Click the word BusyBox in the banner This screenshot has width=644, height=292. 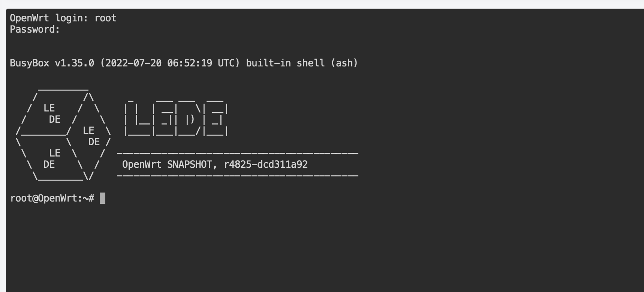click(x=29, y=63)
